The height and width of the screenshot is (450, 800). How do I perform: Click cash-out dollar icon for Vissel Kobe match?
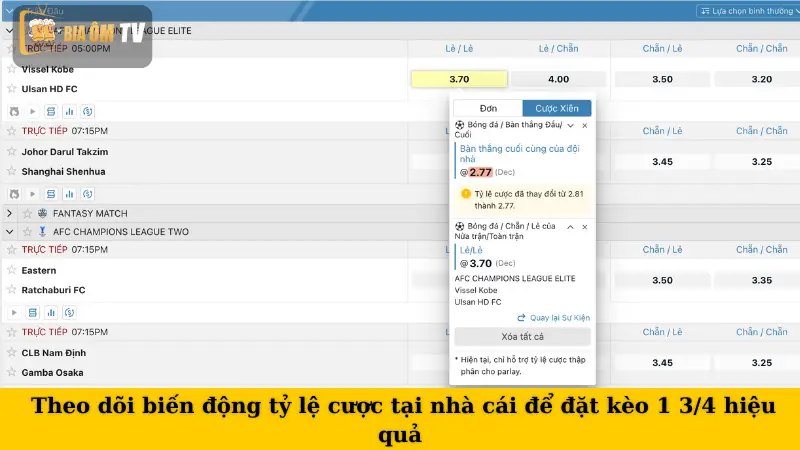click(88, 111)
